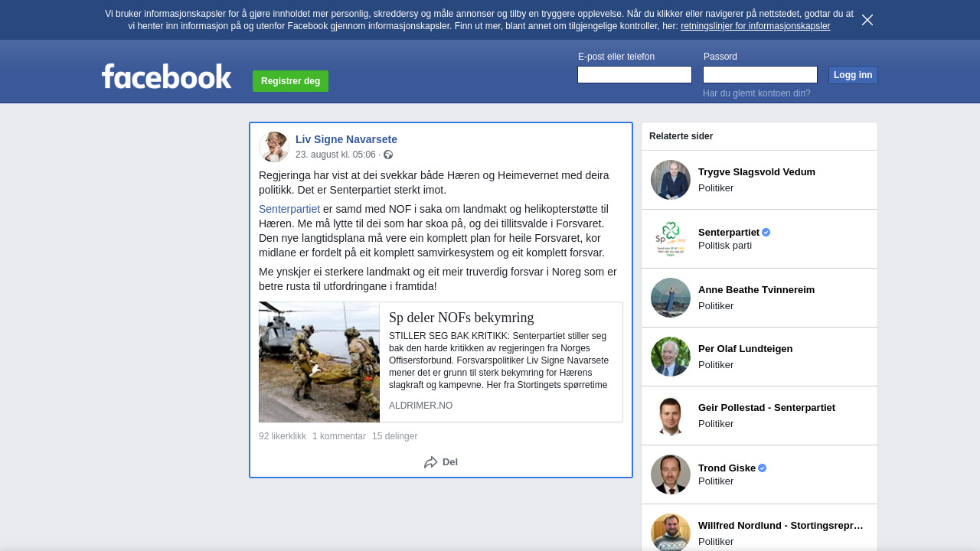Open Senterpartiet related page name
The height and width of the screenshot is (551, 980).
point(729,232)
